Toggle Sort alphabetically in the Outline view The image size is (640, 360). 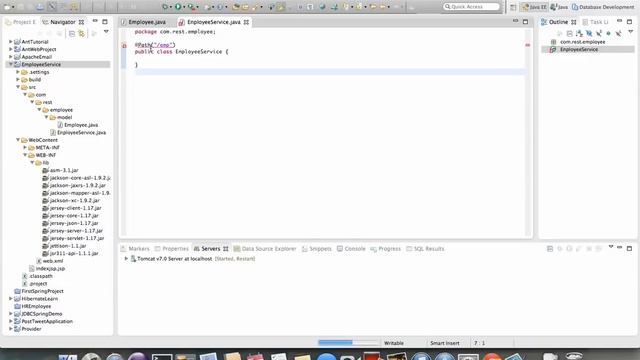coord(579,33)
